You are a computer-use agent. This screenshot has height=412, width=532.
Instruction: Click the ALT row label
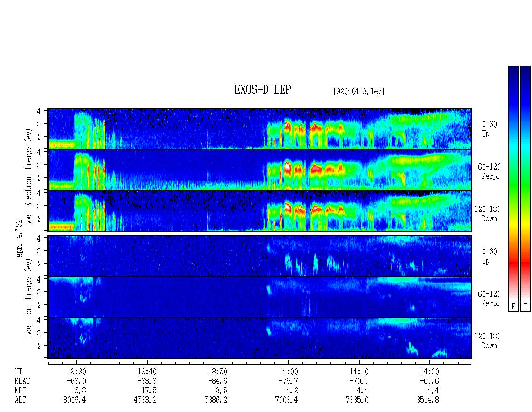pos(20,400)
